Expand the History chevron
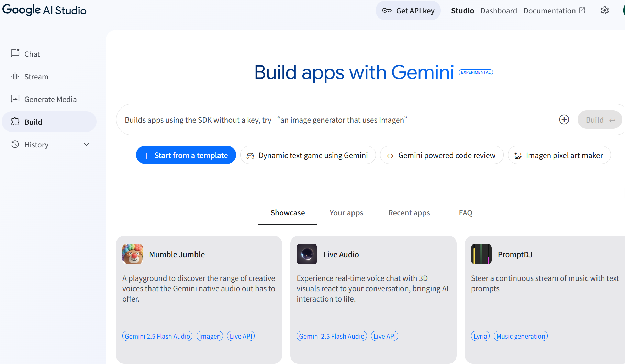Screen dimensions: 625x364 click(x=86, y=145)
